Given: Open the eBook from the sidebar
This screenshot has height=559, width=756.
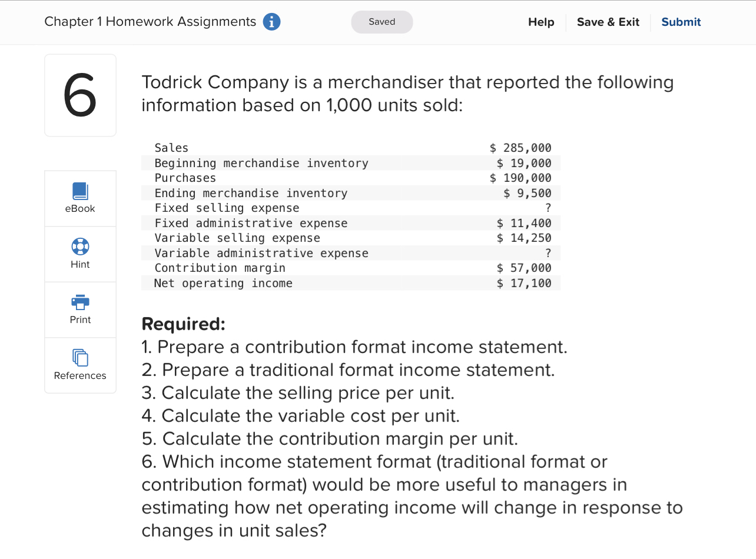Looking at the screenshot, I should coord(80,198).
